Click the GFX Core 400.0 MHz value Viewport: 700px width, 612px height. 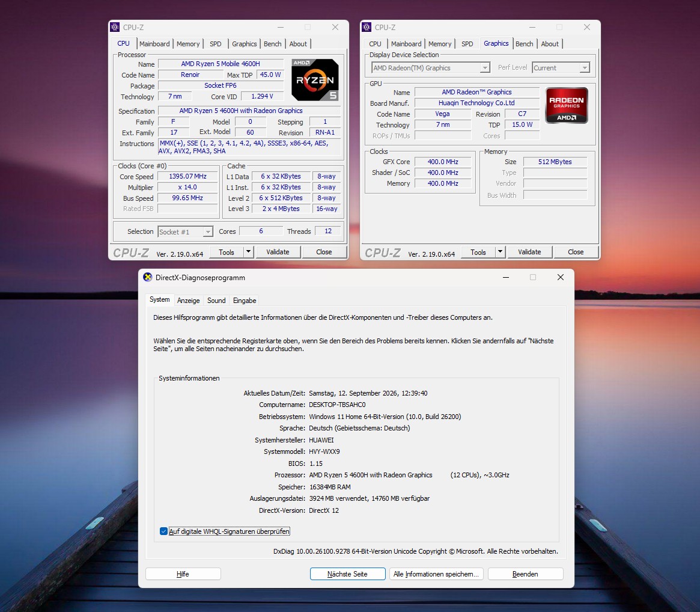[x=443, y=162]
